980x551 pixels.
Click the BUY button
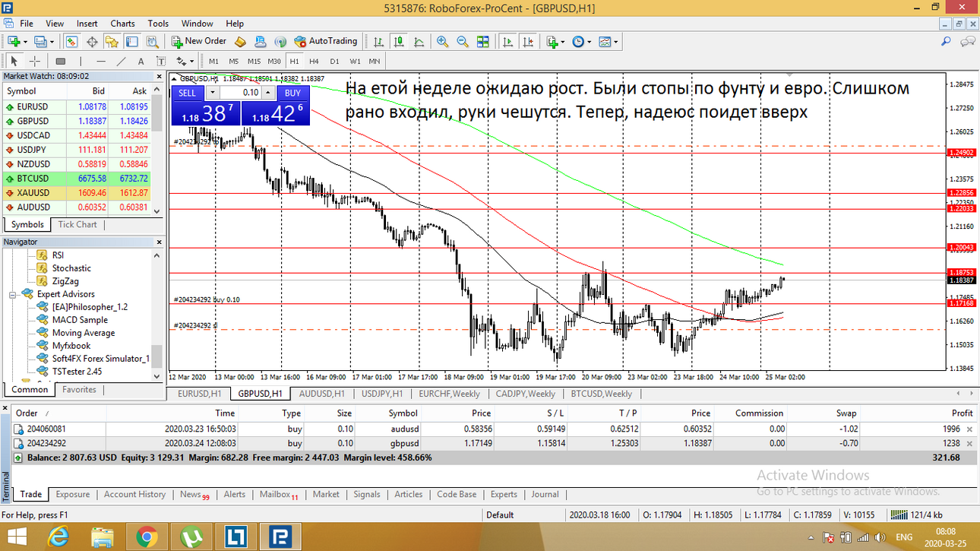click(292, 93)
